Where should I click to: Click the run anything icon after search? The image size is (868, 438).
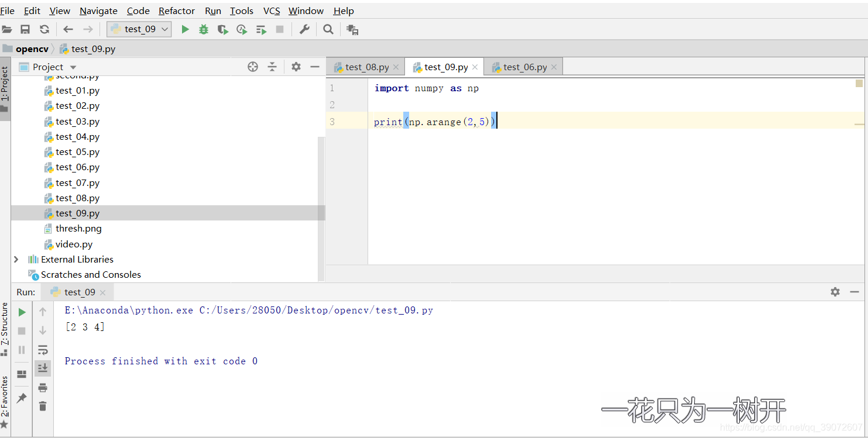click(x=352, y=29)
